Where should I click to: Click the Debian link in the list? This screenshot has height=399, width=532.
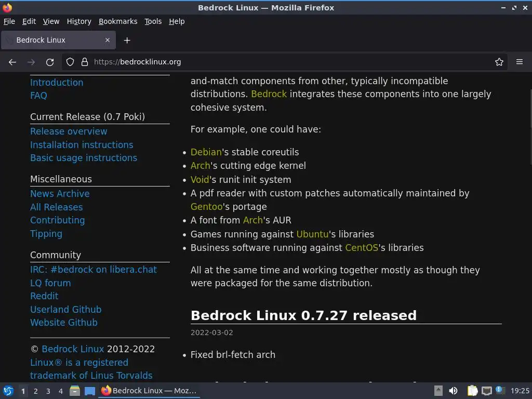pyautogui.click(x=206, y=152)
